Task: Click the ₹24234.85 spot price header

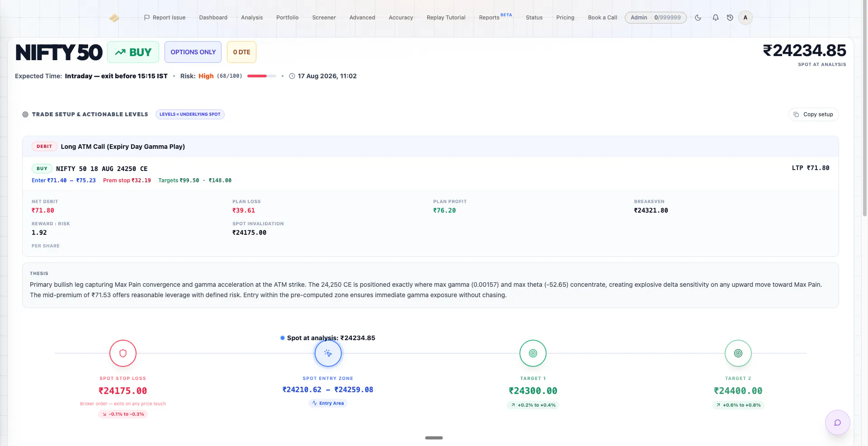Action: click(805, 50)
